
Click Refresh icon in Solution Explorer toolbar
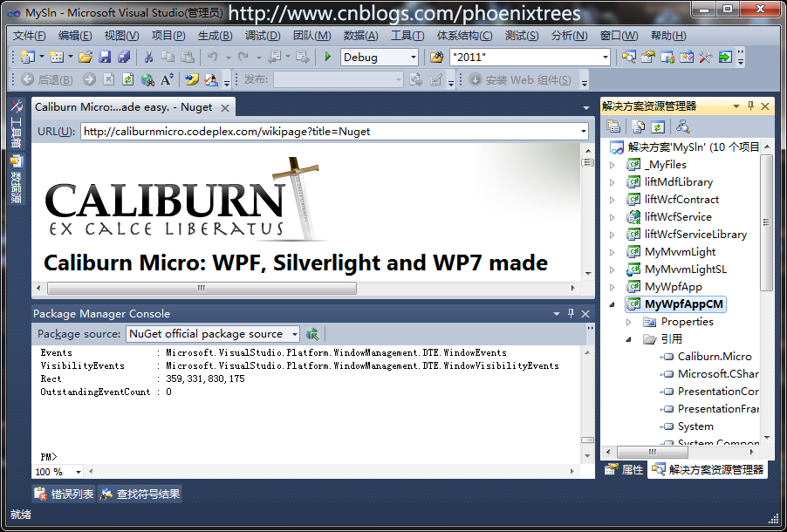pos(658,126)
